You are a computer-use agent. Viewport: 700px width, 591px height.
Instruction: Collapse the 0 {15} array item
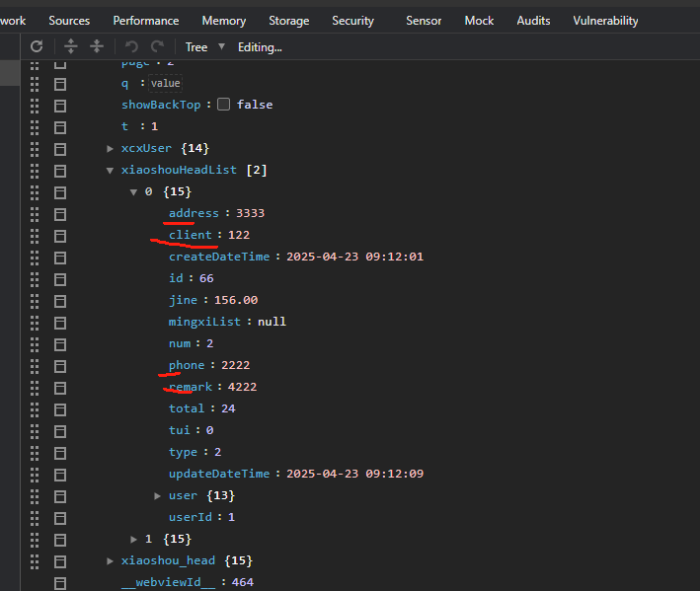[x=133, y=191]
